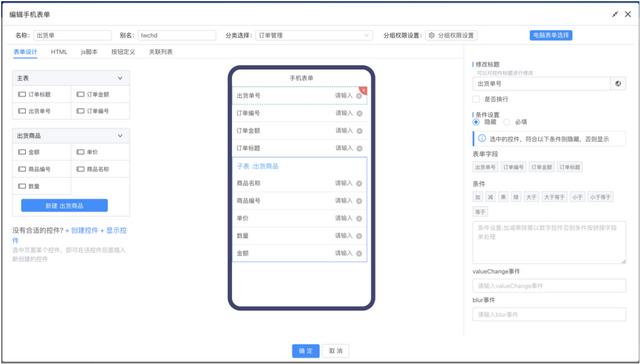Click the 修改标题 input showing 出货单号
The height and width of the screenshot is (364, 640).
(x=541, y=84)
